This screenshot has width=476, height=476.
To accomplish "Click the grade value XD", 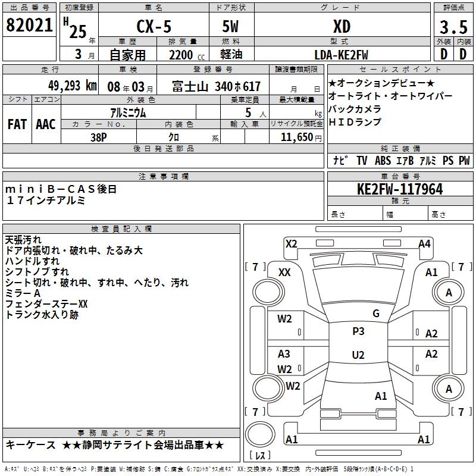I will tap(342, 26).
